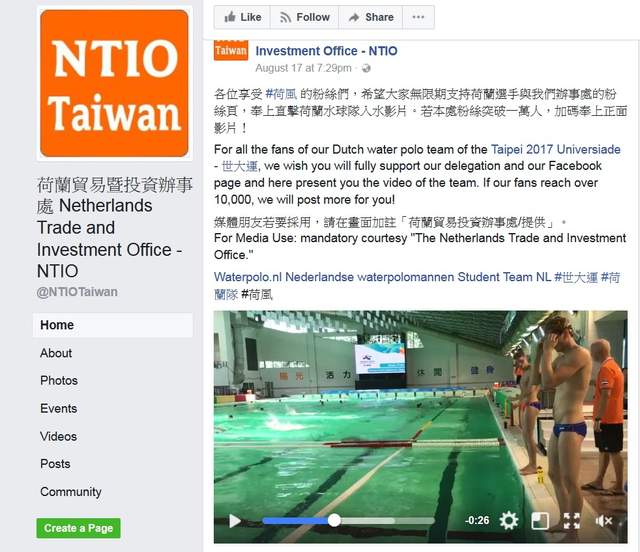The width and height of the screenshot is (640, 552).
Task: Open the Taipei 2017 Universiade link
Action: coord(556,149)
